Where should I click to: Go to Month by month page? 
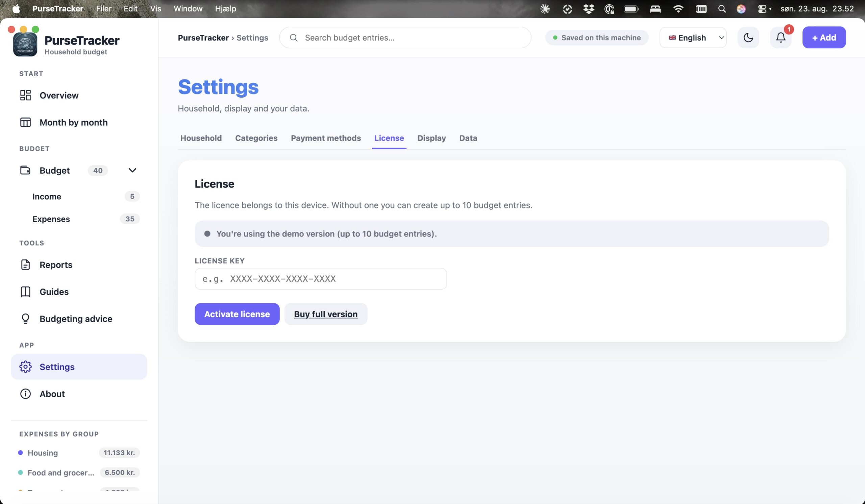79,122
